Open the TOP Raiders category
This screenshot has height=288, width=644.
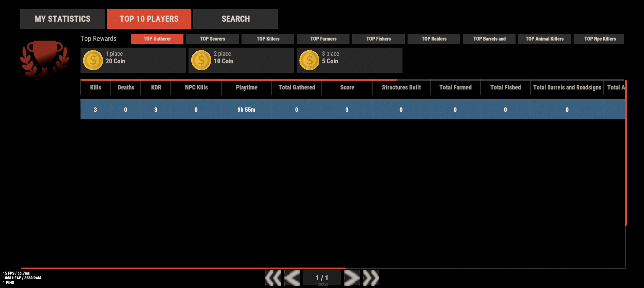[x=434, y=39]
